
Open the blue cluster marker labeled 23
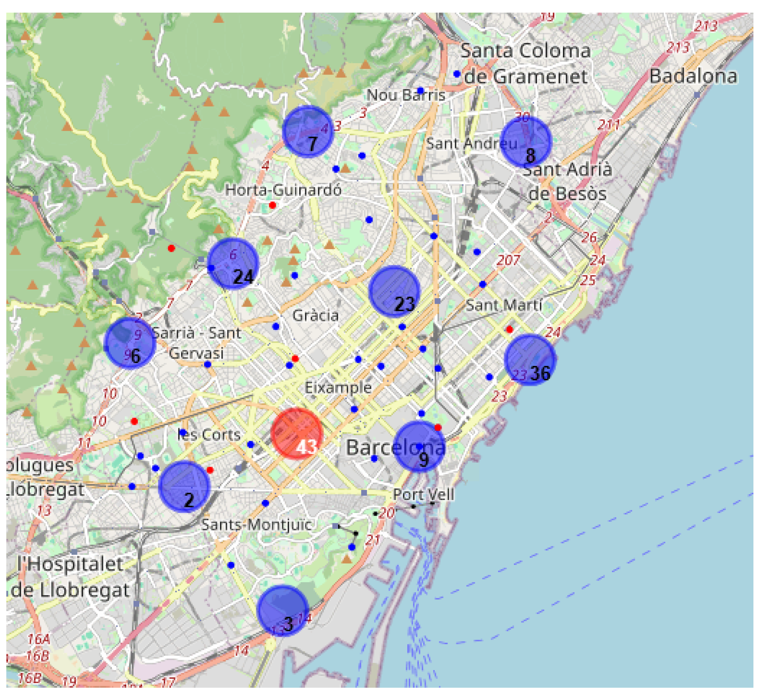click(x=394, y=292)
